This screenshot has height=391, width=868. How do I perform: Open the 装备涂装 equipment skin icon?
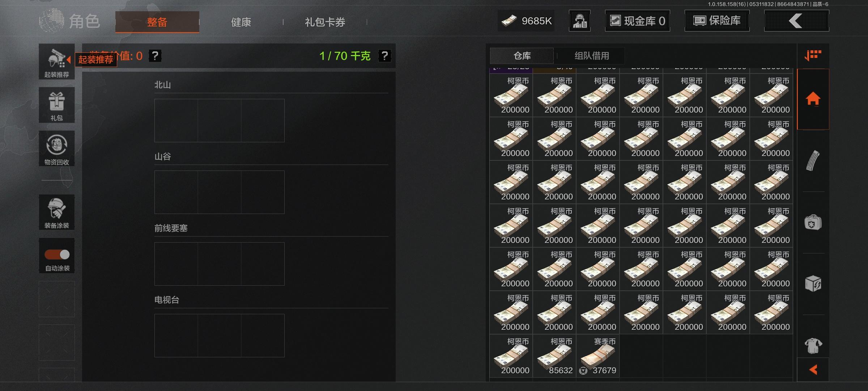pos(57,212)
